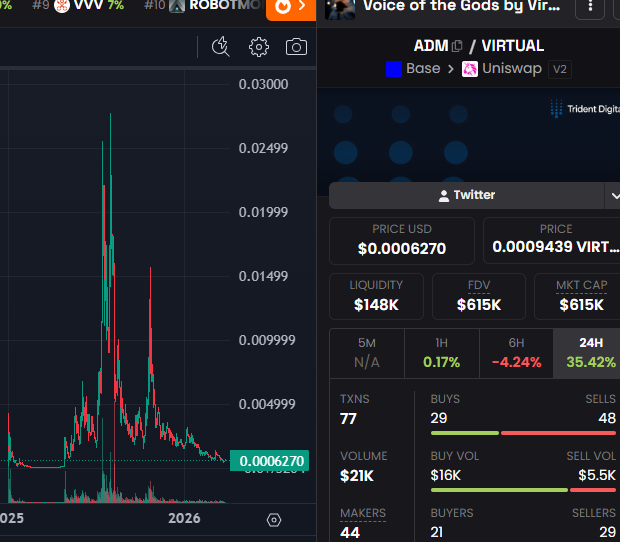This screenshot has height=542, width=620.
Task: Click the buys versus sells ratio bar
Action: pyautogui.click(x=523, y=433)
